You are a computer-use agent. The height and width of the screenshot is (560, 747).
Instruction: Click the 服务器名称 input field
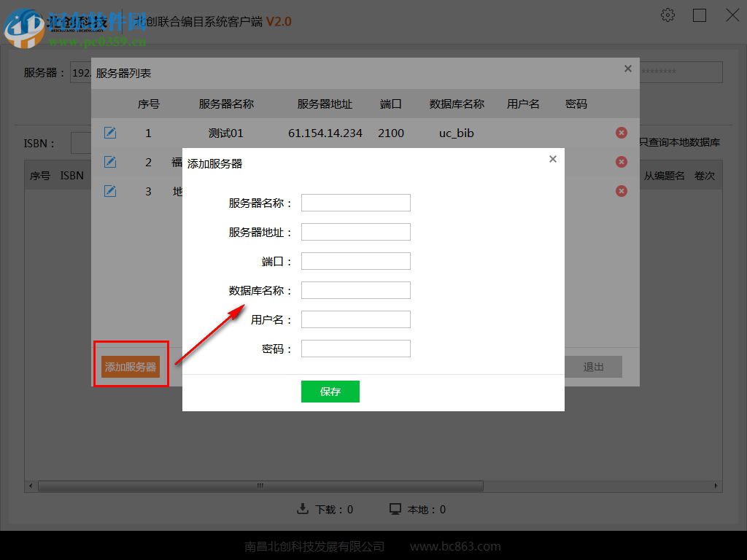coord(355,202)
